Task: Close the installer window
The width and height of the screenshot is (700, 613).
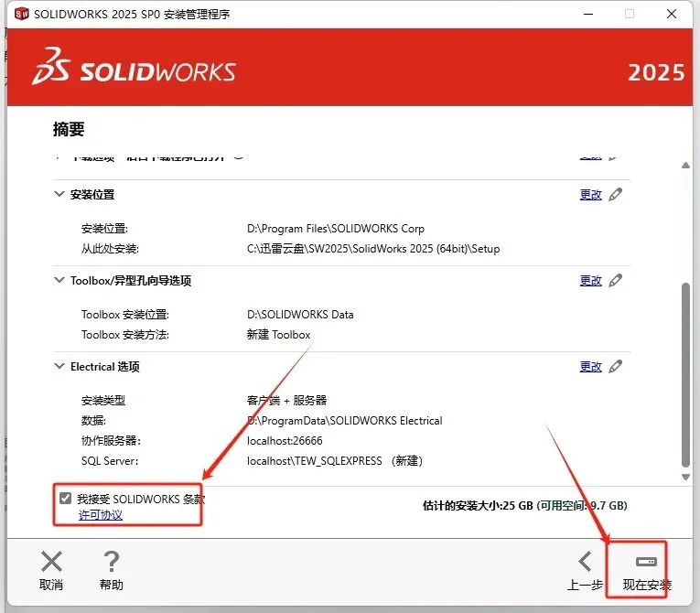Action: click(x=672, y=15)
